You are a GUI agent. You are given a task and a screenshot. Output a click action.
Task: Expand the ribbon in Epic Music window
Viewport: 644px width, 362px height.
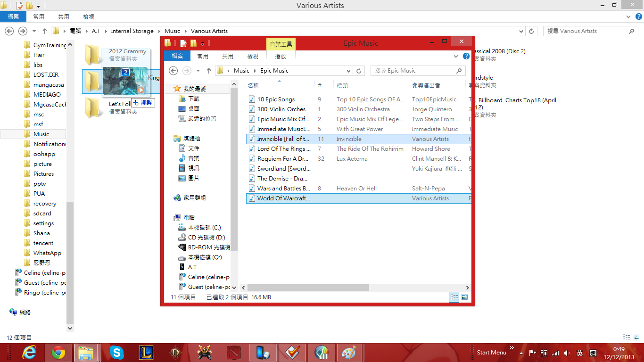(456, 56)
